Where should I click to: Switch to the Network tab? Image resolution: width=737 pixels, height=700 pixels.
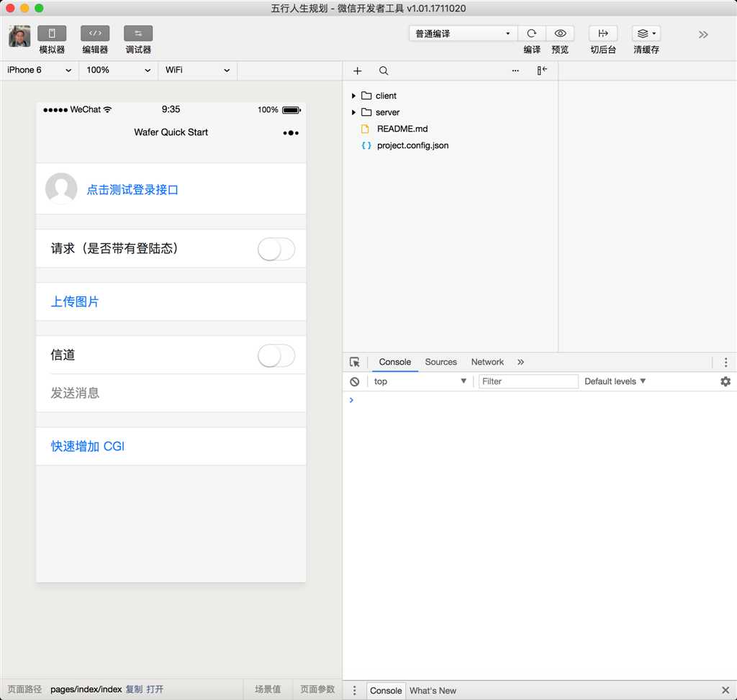(487, 362)
